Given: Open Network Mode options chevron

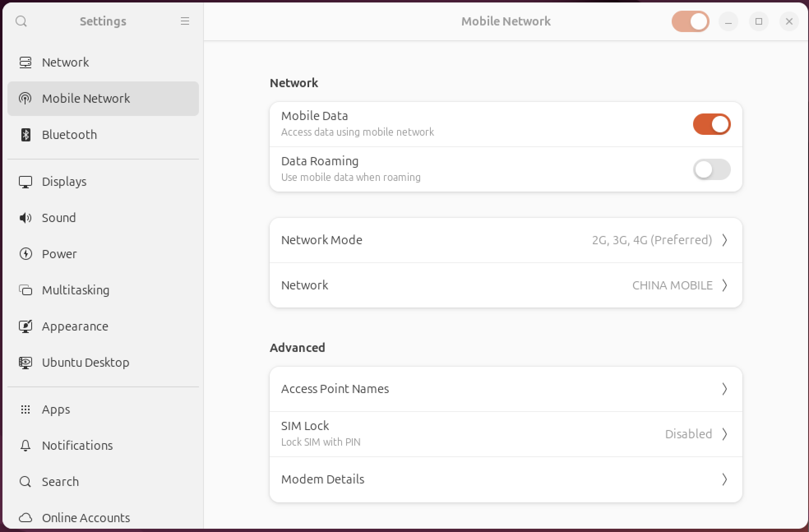Looking at the screenshot, I should 724,240.
